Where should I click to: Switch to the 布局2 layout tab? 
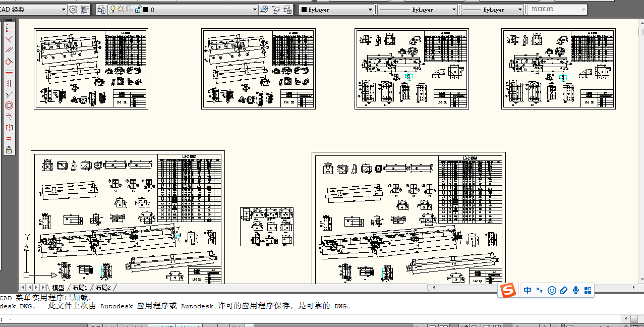pos(101,287)
